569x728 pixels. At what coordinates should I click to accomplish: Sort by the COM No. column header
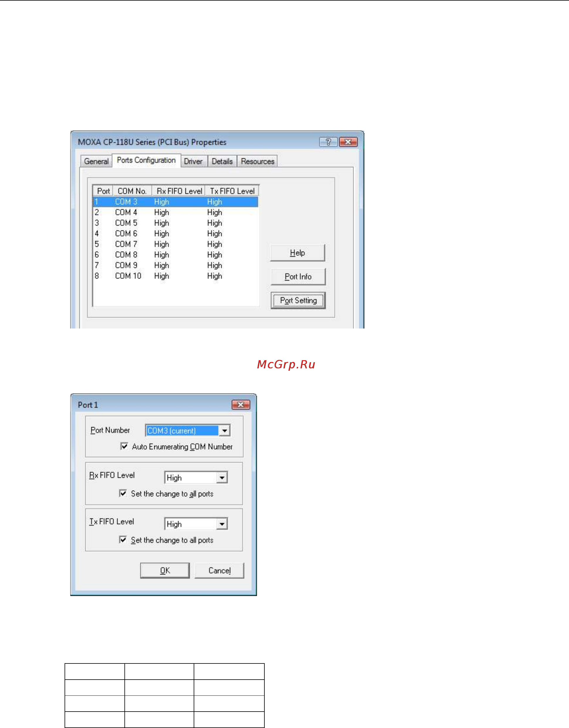tap(132, 191)
